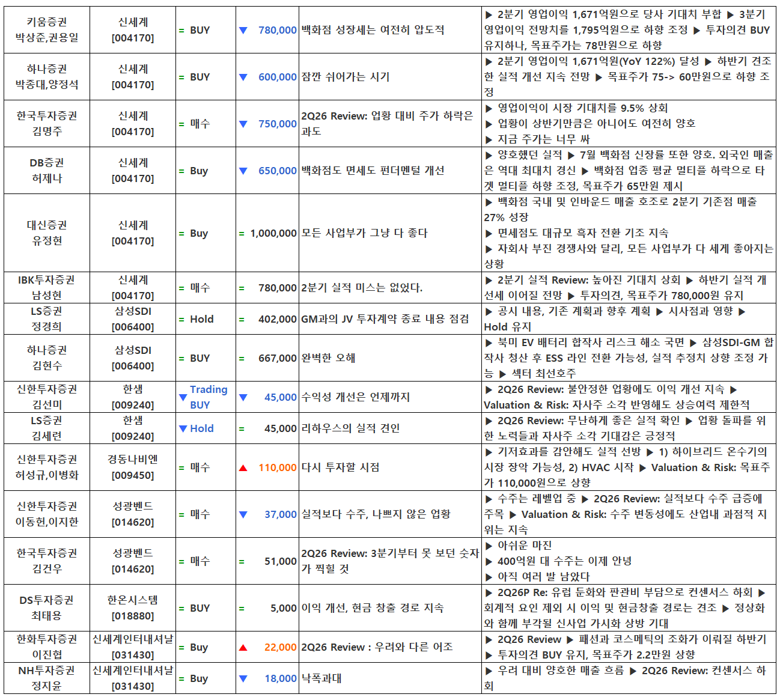Image resolution: width=780 pixels, height=700 pixels.
Task: Select the '한화투자증권 이진협' cell
Action: tap(47, 647)
